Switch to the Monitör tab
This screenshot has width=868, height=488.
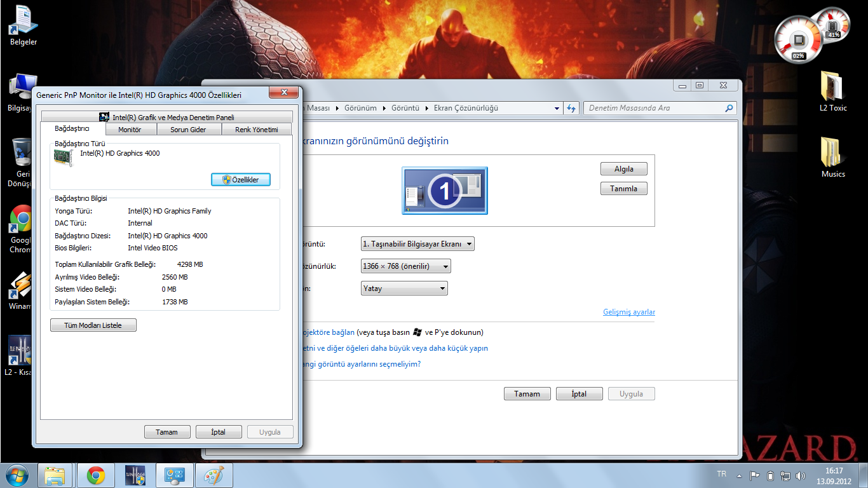pos(130,130)
